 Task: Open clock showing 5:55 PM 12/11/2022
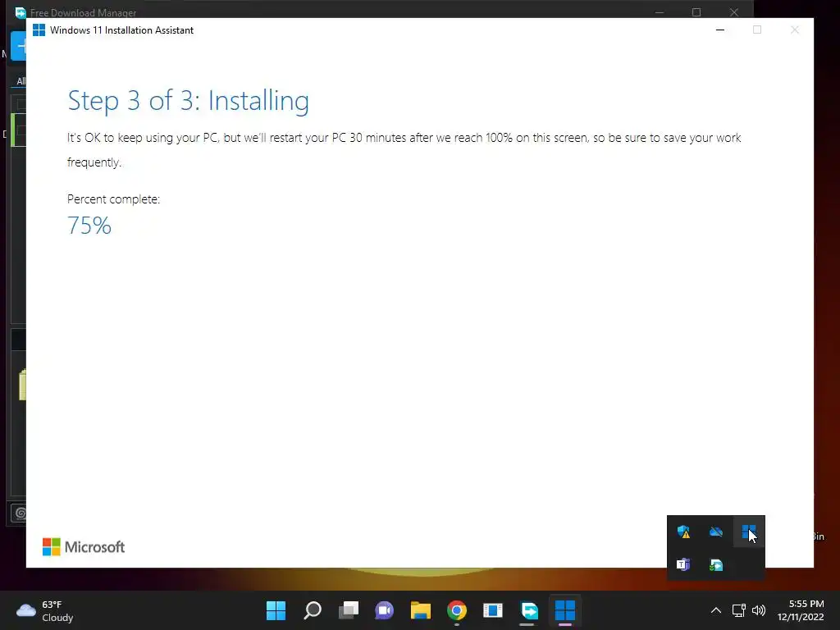point(801,610)
